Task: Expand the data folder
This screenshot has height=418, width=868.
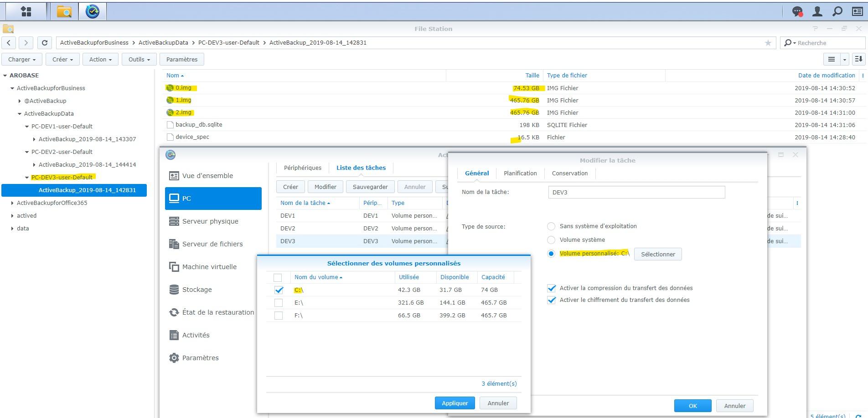Action: [12, 229]
